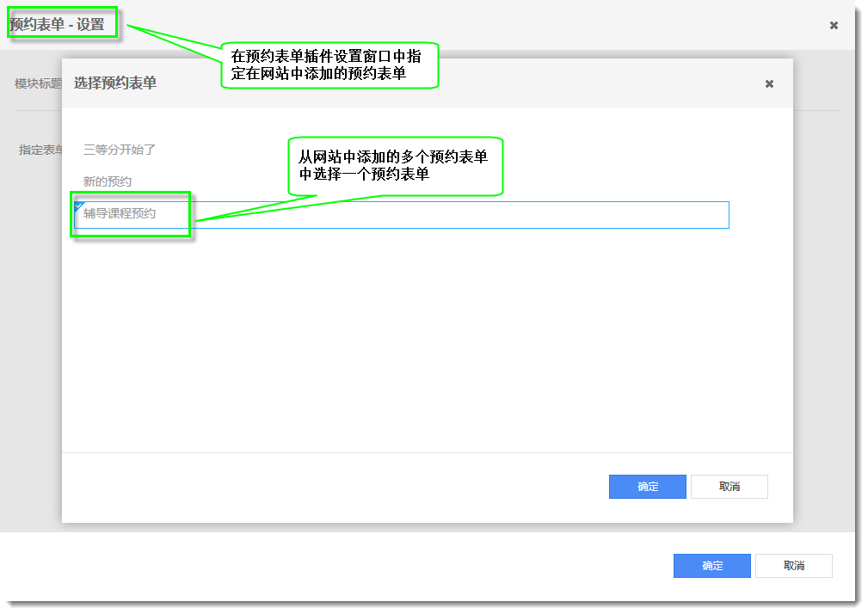This screenshot has height=614, width=868.
Task: Click the blank right side of the highlighted row
Action: click(x=516, y=215)
